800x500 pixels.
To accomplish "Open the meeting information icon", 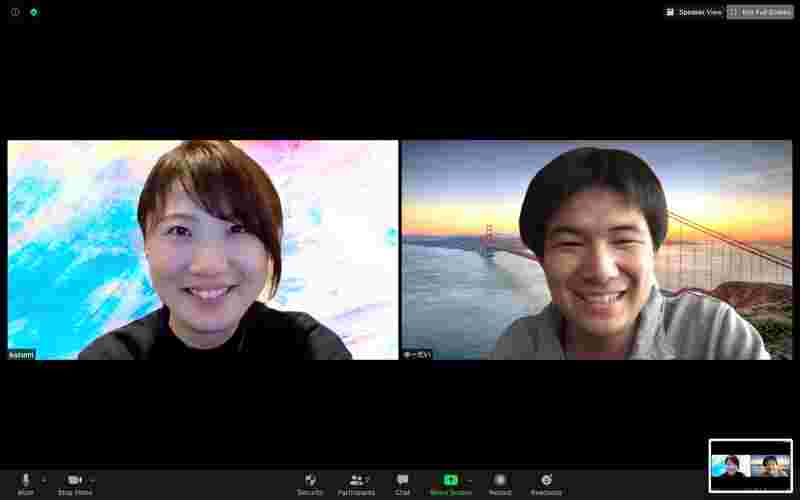I will pyautogui.click(x=15, y=12).
